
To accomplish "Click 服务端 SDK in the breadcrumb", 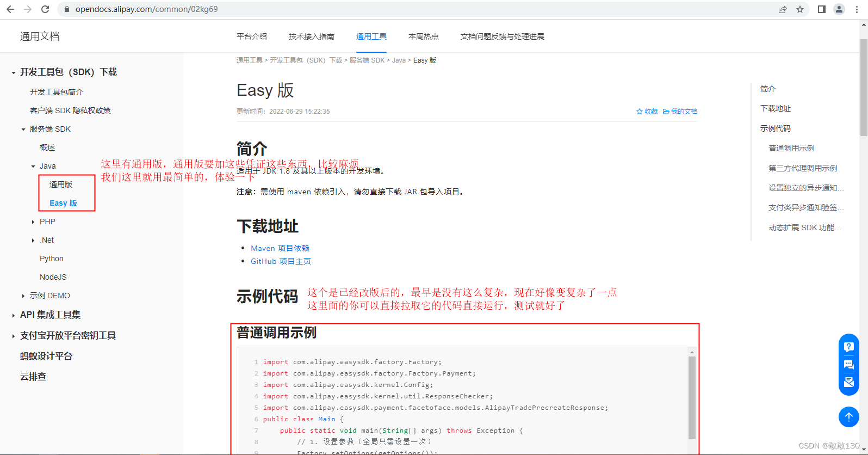I will pyautogui.click(x=367, y=60).
